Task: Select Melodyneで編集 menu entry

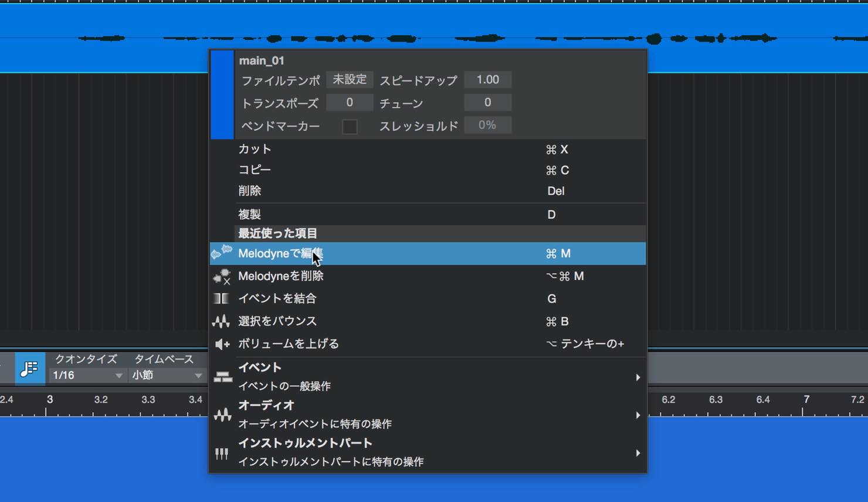Action: coord(428,253)
